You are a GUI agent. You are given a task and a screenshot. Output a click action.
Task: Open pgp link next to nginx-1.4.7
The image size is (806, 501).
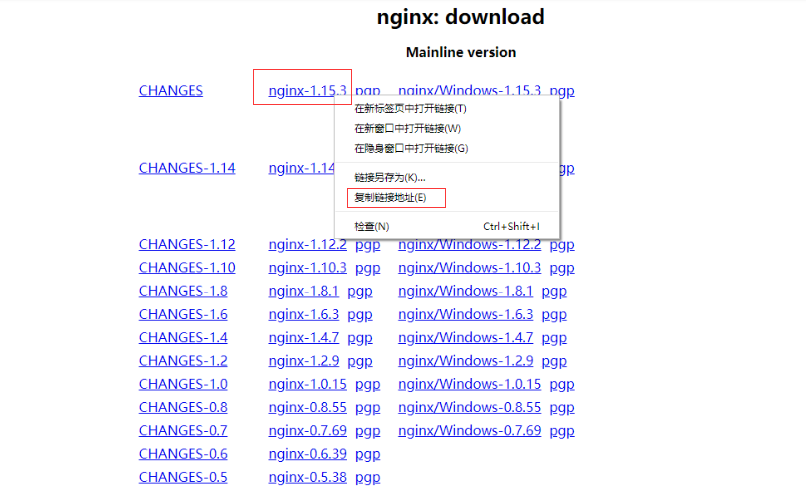tap(360, 338)
